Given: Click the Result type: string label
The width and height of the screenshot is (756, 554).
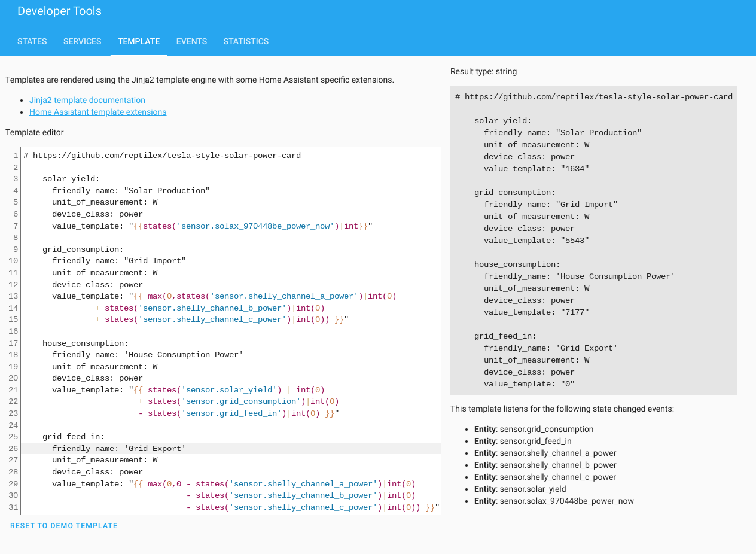Looking at the screenshot, I should click(484, 71).
